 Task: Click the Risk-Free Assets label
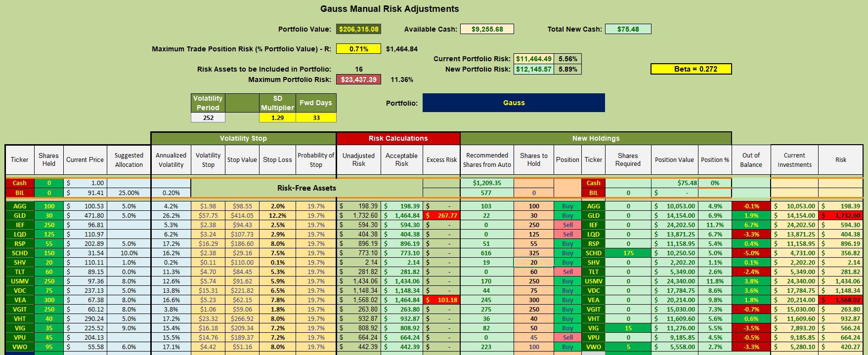(306, 188)
